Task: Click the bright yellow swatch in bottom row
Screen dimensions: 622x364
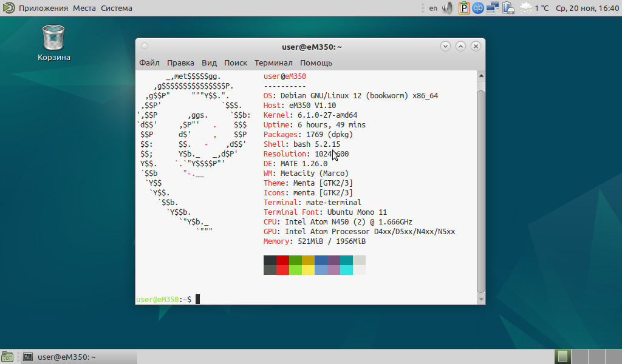Action: (308, 270)
